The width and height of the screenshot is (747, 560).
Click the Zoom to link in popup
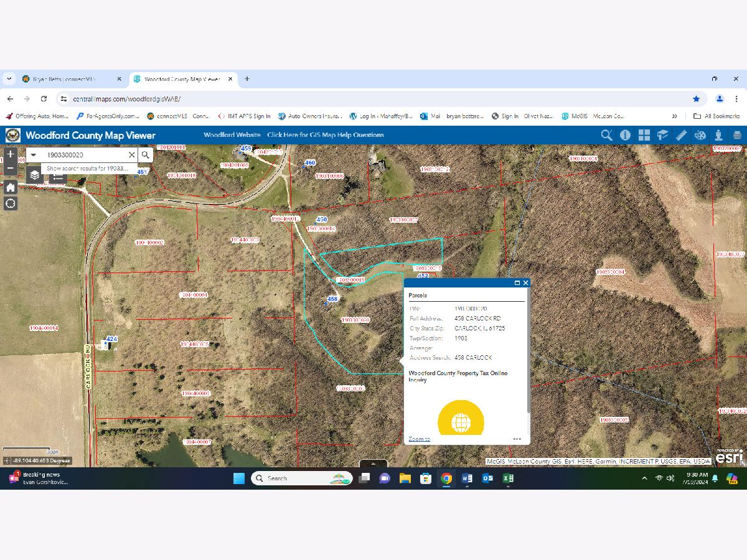tap(419, 439)
